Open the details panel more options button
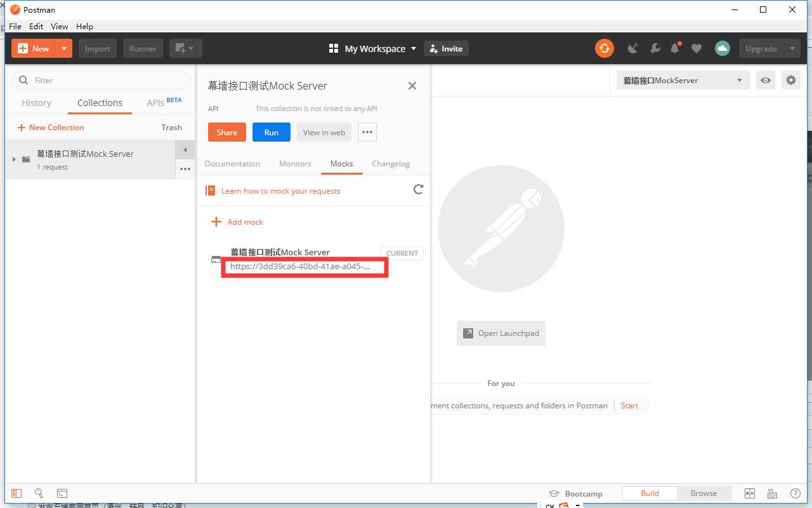812x508 pixels. pos(367,132)
